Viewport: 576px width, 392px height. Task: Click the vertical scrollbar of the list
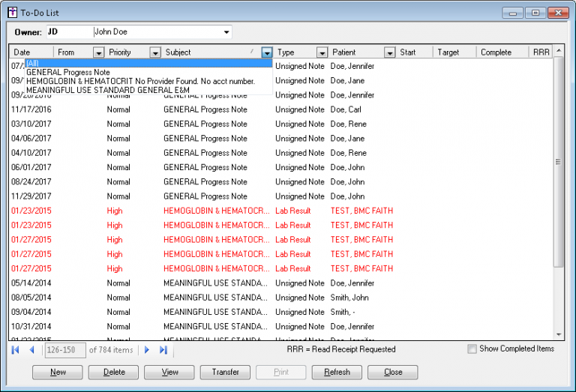[x=557, y=161]
